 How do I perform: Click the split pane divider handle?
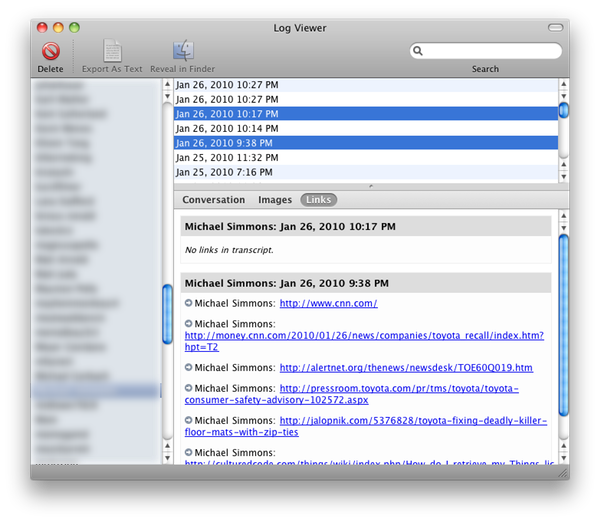click(x=369, y=186)
